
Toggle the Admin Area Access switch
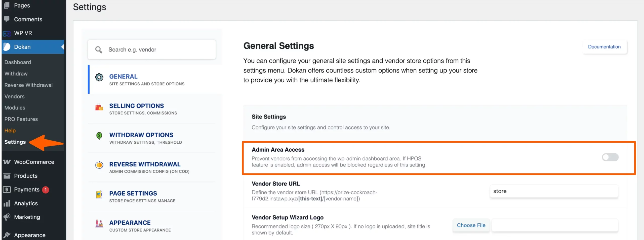tap(610, 157)
